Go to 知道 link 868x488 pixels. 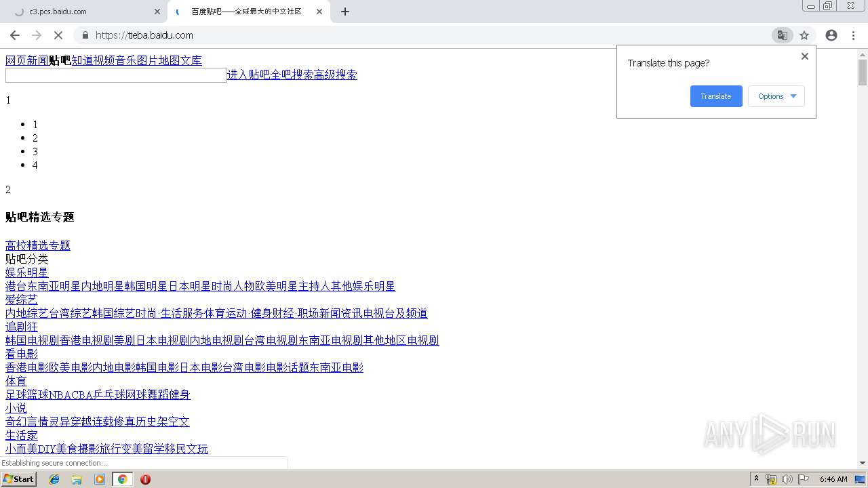point(83,60)
